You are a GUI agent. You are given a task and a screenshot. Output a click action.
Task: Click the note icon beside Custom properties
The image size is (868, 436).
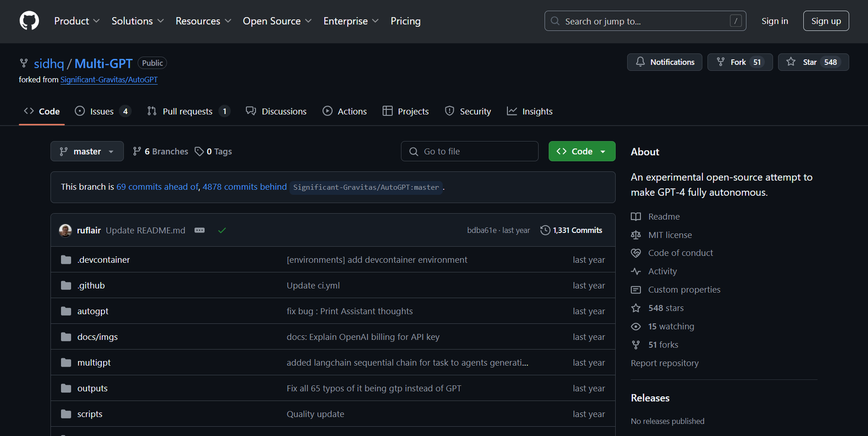636,290
